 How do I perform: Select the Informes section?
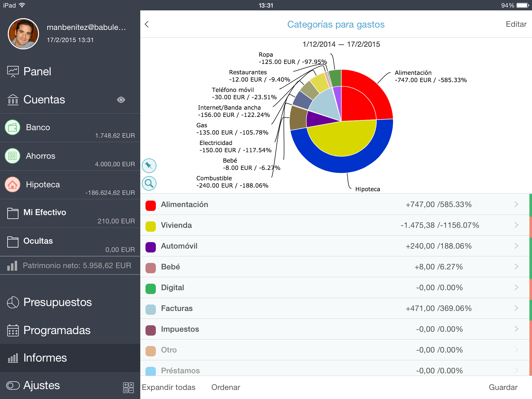[x=70, y=358]
